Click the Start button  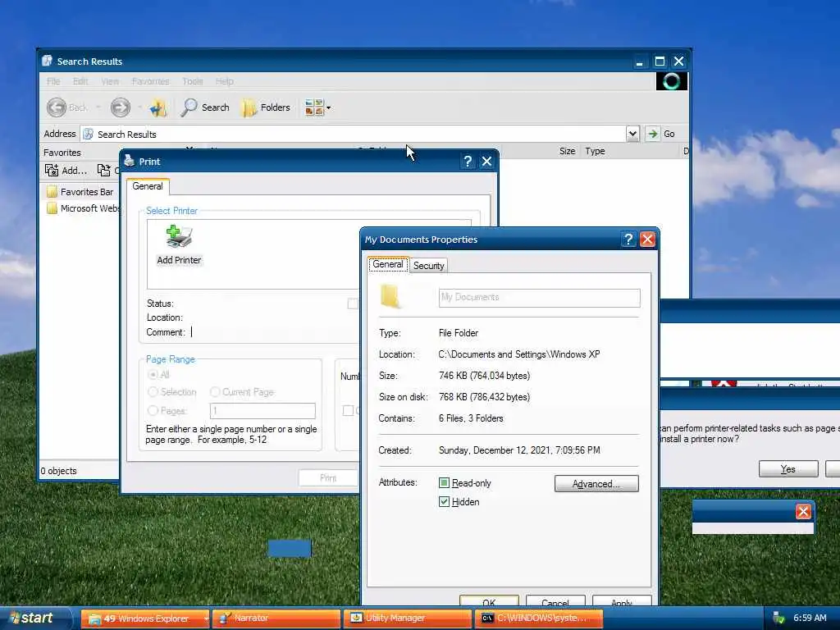pyautogui.click(x=33, y=619)
